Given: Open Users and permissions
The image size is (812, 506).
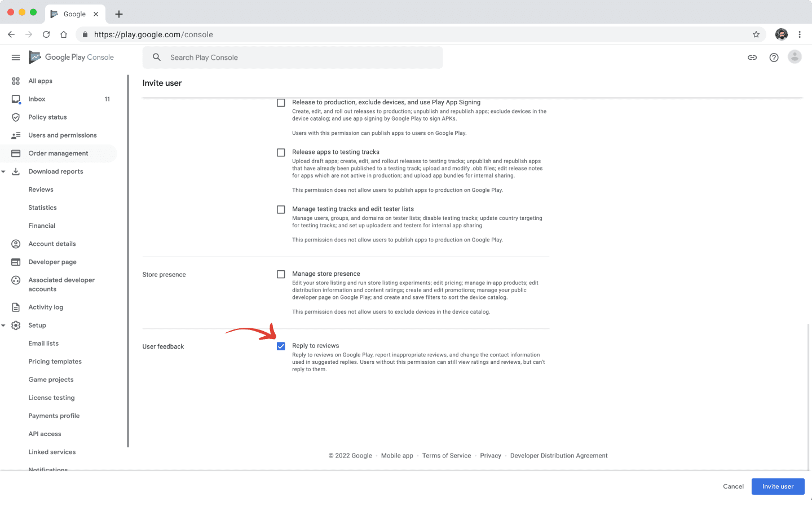Looking at the screenshot, I should point(63,135).
